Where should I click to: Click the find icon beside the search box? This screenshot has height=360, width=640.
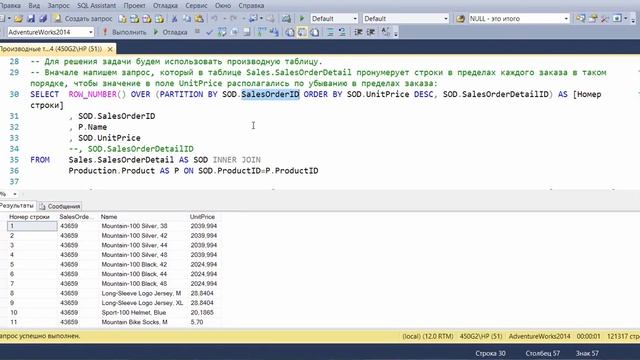(x=460, y=19)
